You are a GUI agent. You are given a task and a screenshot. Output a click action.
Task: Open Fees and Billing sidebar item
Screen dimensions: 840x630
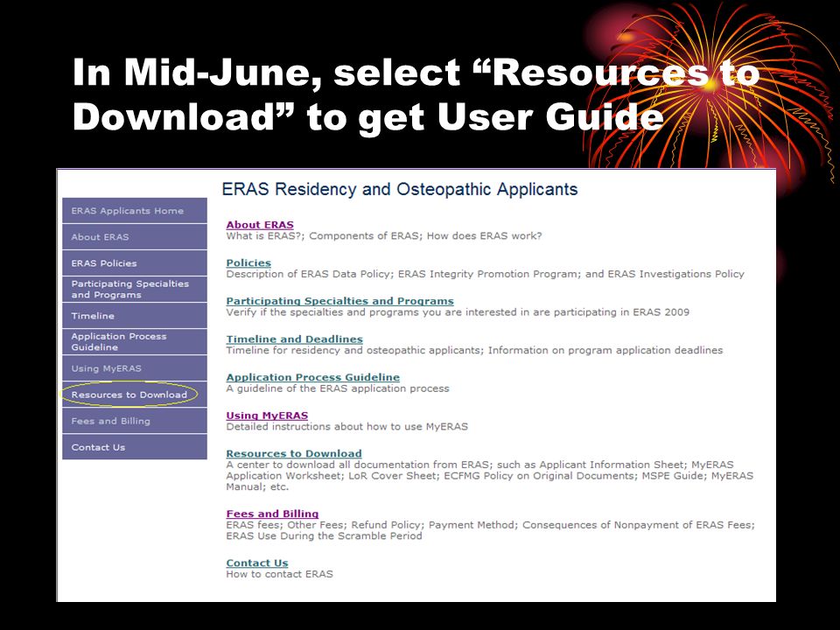point(135,421)
